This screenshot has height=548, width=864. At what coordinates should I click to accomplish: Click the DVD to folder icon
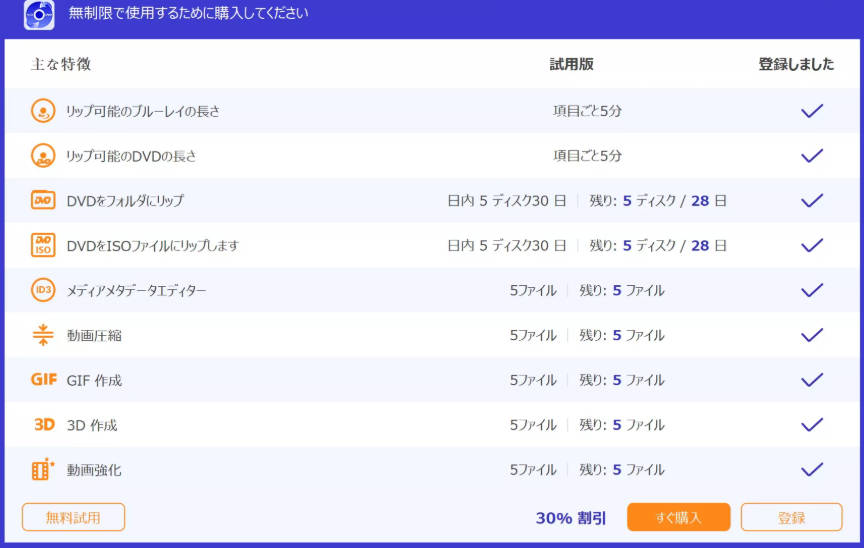pos(43,200)
